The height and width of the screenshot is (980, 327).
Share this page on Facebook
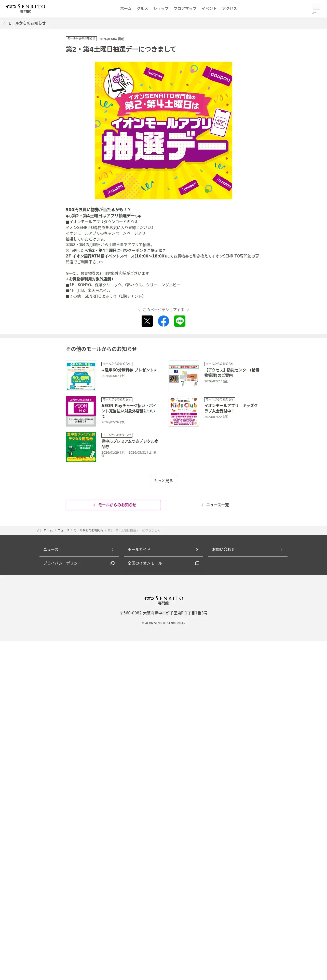pos(163,321)
